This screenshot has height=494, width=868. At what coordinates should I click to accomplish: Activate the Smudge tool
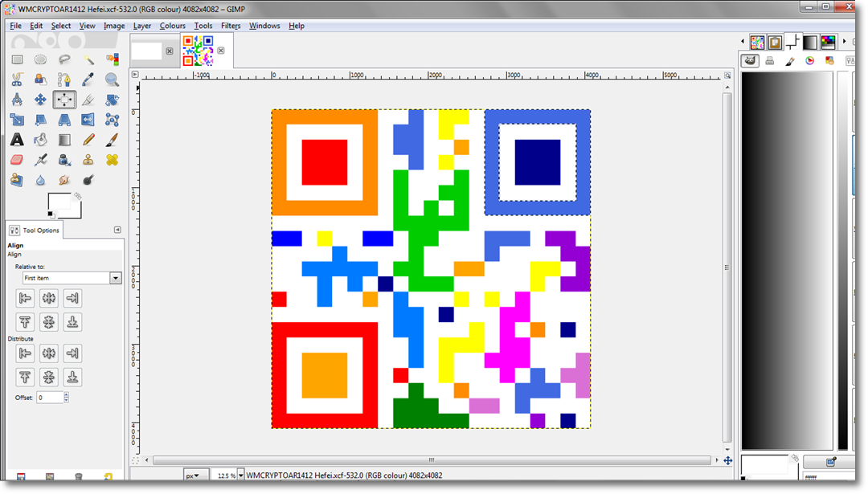pyautogui.click(x=64, y=180)
